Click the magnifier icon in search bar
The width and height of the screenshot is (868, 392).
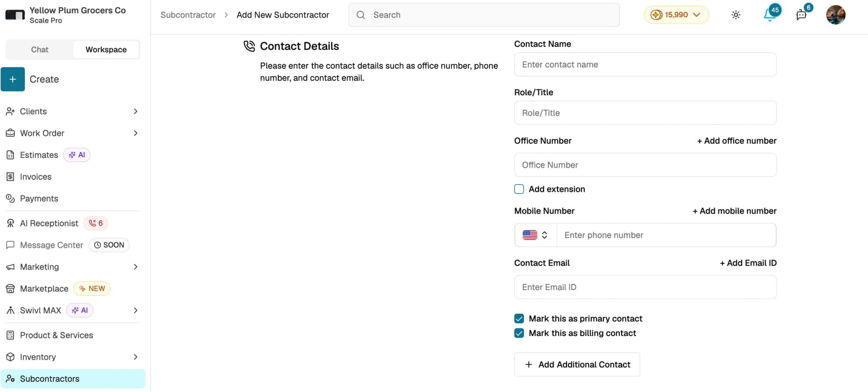click(360, 15)
